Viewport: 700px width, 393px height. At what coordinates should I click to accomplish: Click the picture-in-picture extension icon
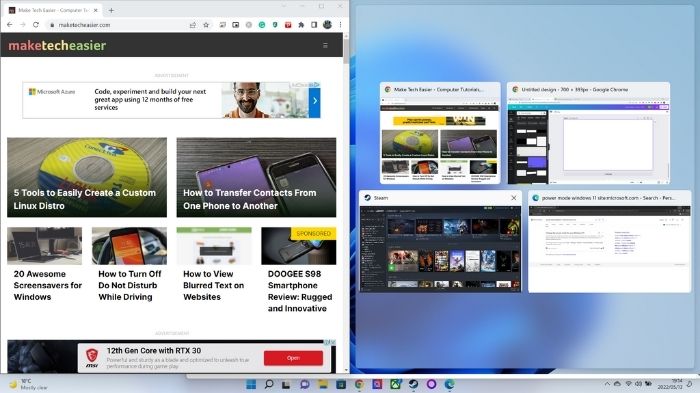click(x=236, y=25)
